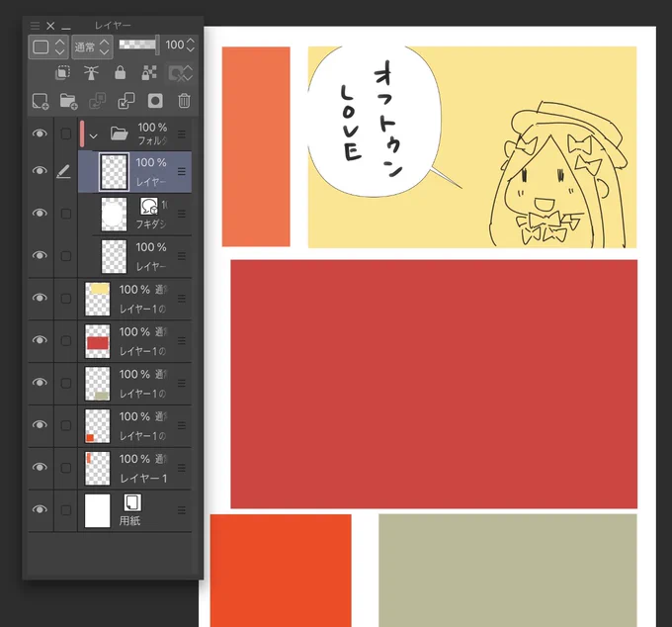Collapse the フォルダ folder with its chevron

coord(94,135)
